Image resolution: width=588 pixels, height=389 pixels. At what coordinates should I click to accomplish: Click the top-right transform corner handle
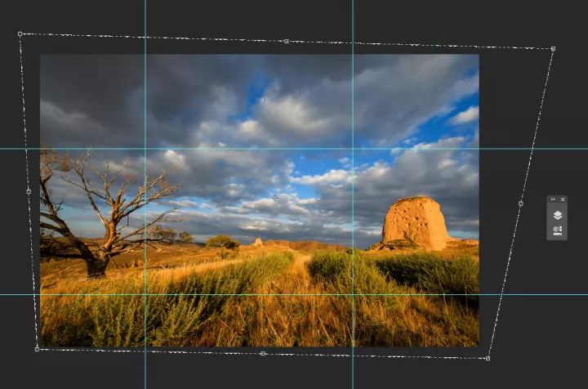[x=553, y=49]
